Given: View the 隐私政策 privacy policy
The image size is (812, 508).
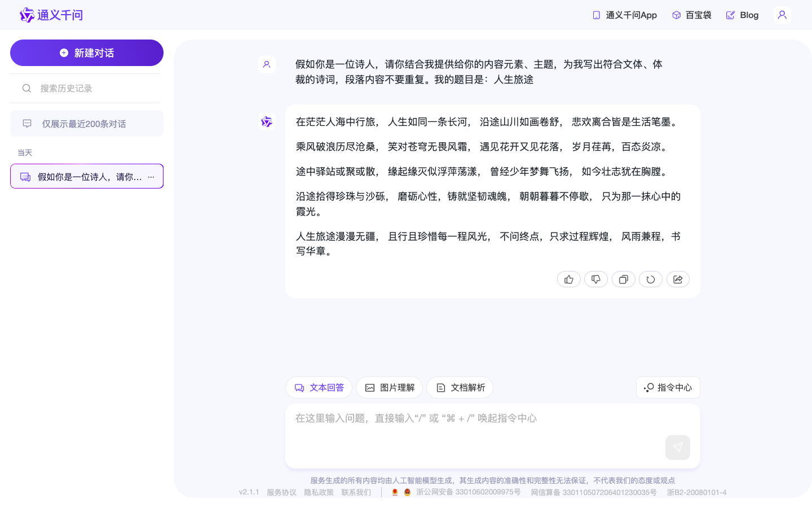Looking at the screenshot, I should pyautogui.click(x=319, y=492).
